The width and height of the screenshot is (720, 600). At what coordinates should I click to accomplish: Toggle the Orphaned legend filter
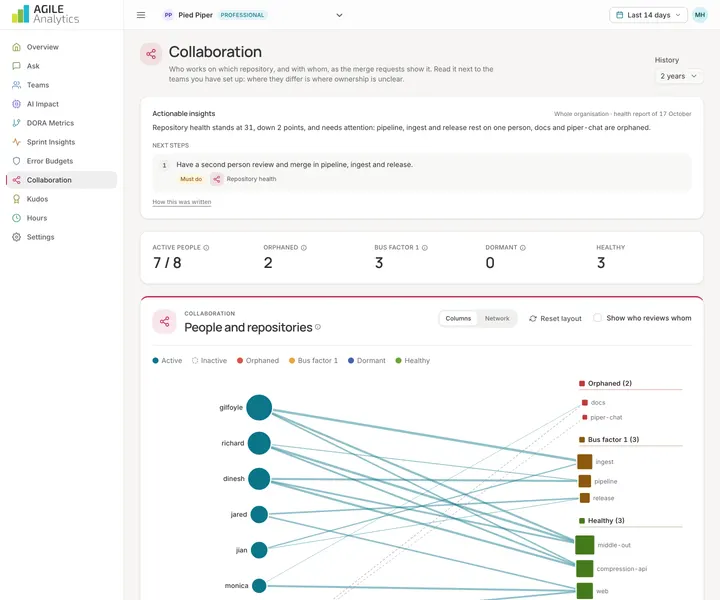(x=258, y=361)
